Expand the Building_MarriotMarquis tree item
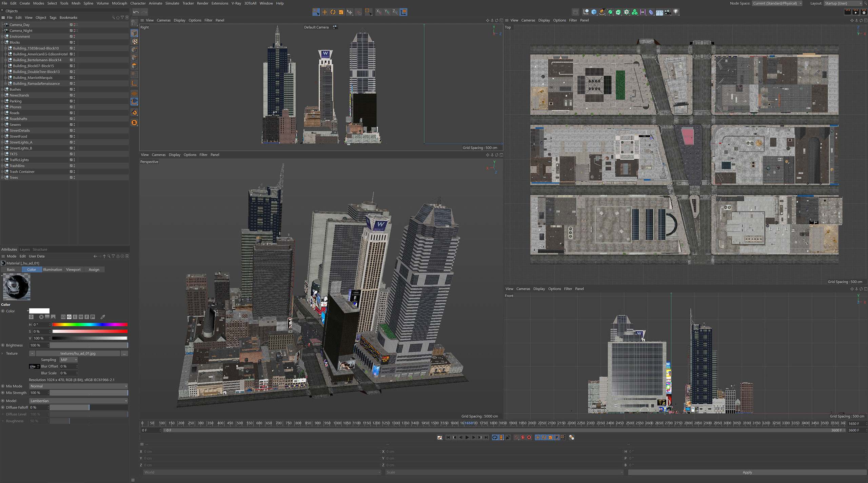Screen dimensions: 868x483 (x=6, y=78)
